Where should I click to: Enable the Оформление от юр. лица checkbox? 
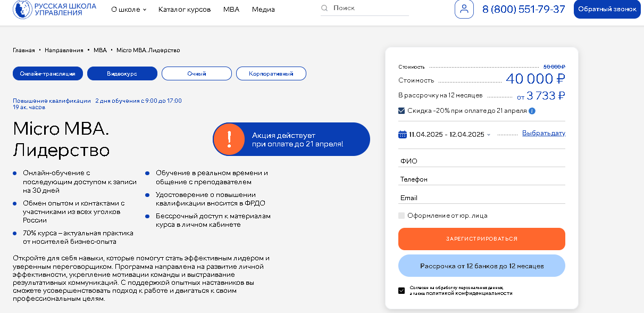[x=402, y=216]
